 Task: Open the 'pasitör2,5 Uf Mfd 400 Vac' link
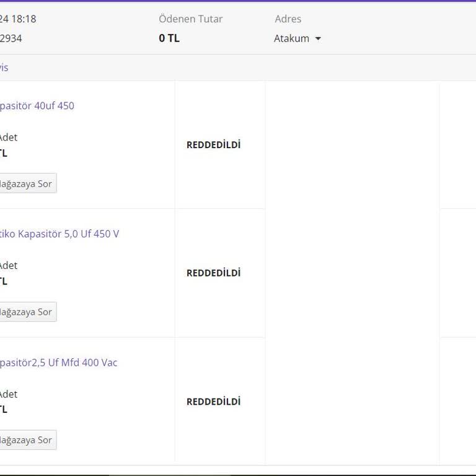coord(58,363)
